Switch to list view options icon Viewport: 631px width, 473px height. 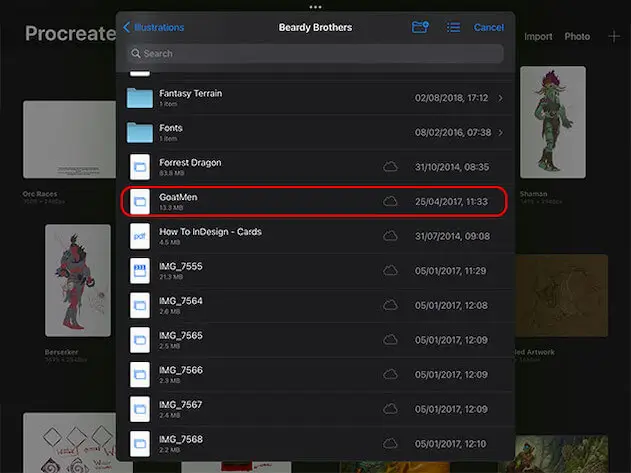pyautogui.click(x=453, y=27)
